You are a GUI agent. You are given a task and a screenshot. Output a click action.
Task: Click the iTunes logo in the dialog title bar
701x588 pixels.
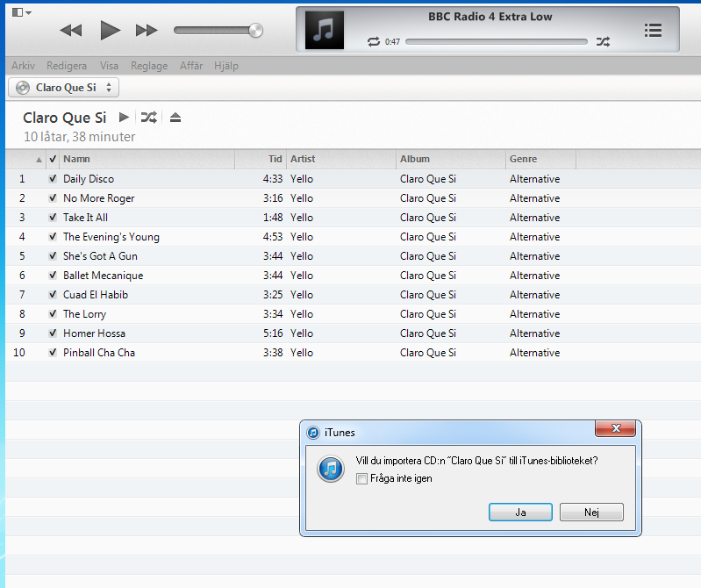pos(313,433)
